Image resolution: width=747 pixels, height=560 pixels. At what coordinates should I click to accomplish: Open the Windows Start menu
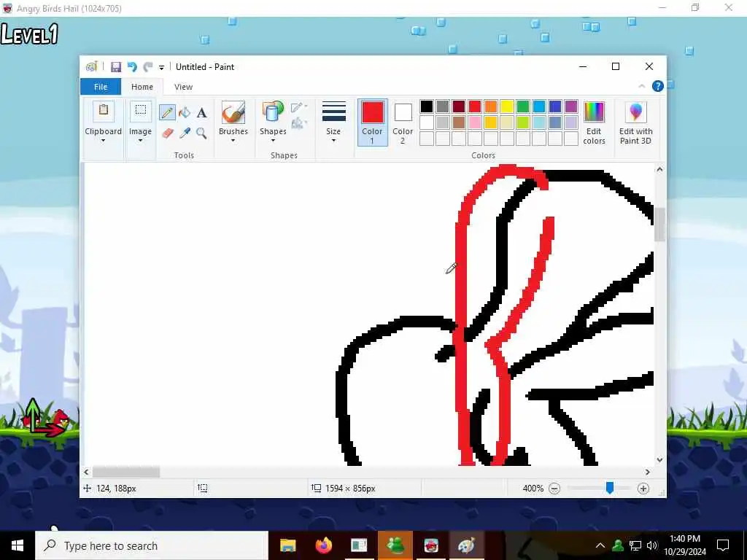click(x=18, y=545)
